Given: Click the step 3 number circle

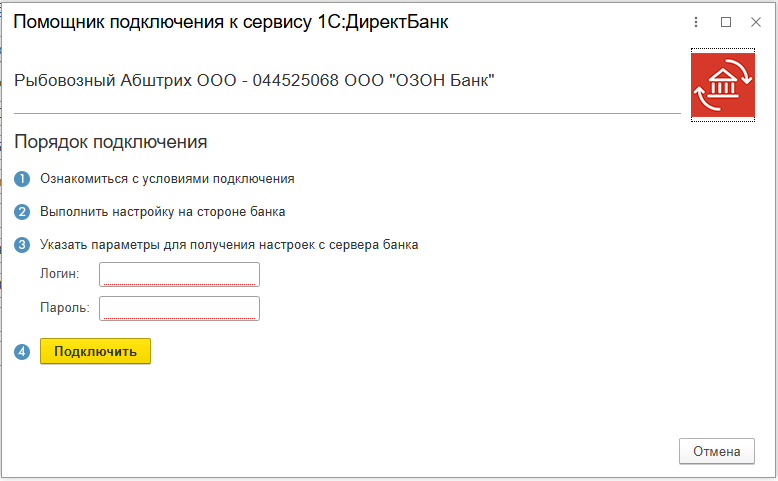Looking at the screenshot, I should pos(22,245).
